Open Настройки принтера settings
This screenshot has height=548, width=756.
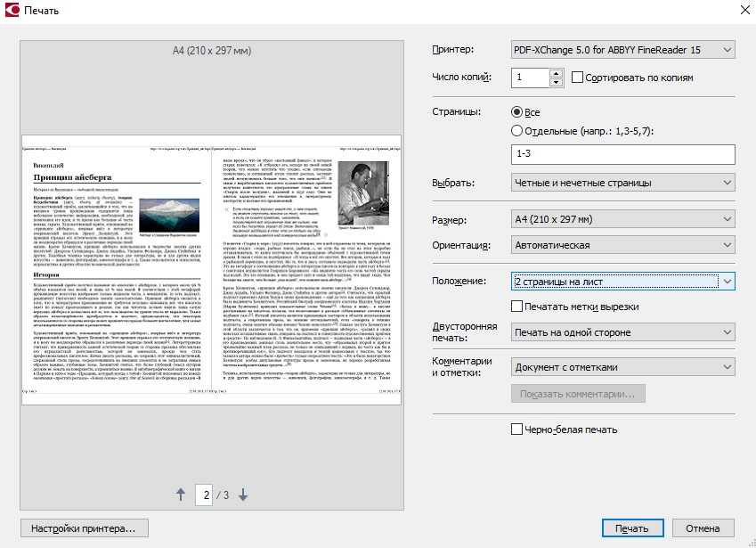click(84, 528)
